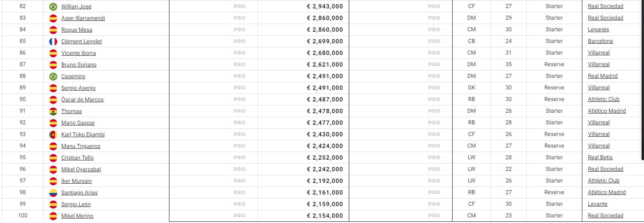
Task: Click Atlético Madrid link in Thomas row
Action: click(607, 111)
